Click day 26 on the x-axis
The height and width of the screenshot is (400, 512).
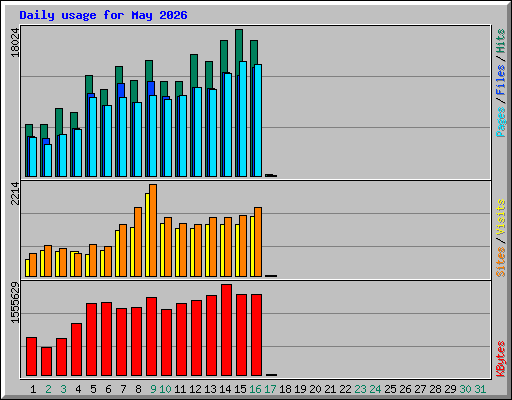click(x=405, y=389)
